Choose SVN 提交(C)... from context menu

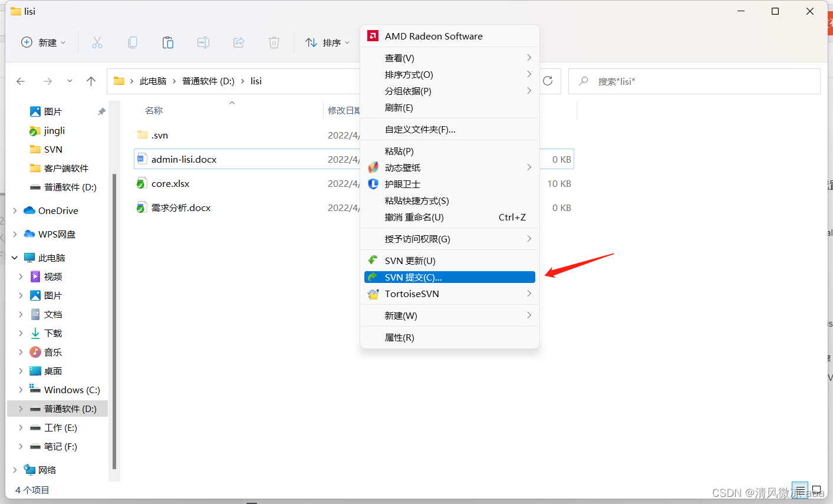(x=450, y=277)
